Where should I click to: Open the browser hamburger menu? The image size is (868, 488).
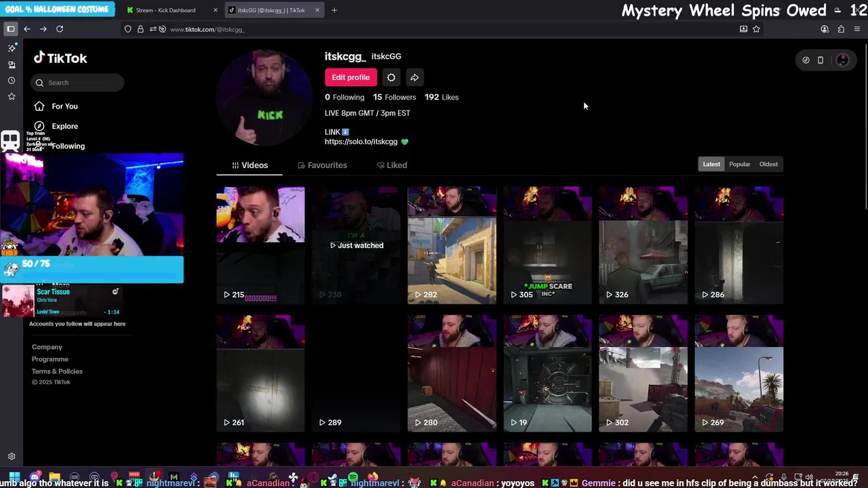pos(857,29)
